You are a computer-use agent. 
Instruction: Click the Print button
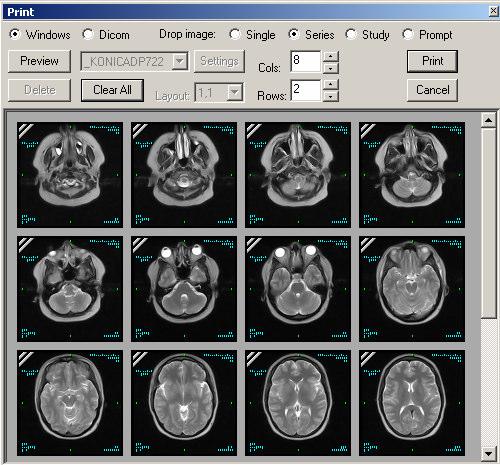click(x=432, y=61)
